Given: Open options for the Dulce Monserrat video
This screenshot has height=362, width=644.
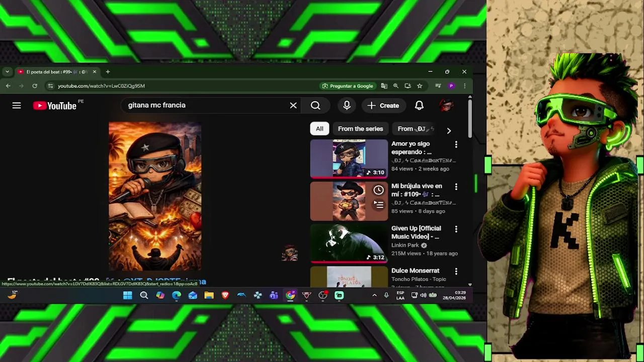Looking at the screenshot, I should click(456, 271).
